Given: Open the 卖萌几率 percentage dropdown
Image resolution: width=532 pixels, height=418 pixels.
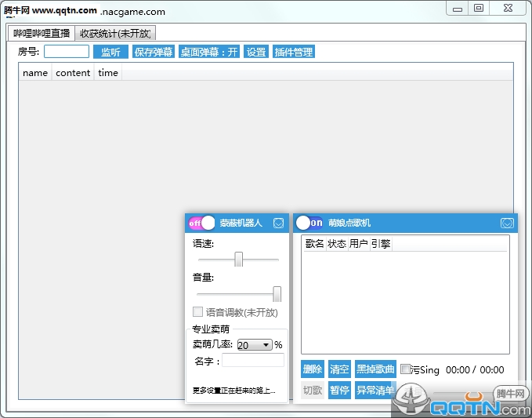Looking at the screenshot, I should pyautogui.click(x=255, y=345).
